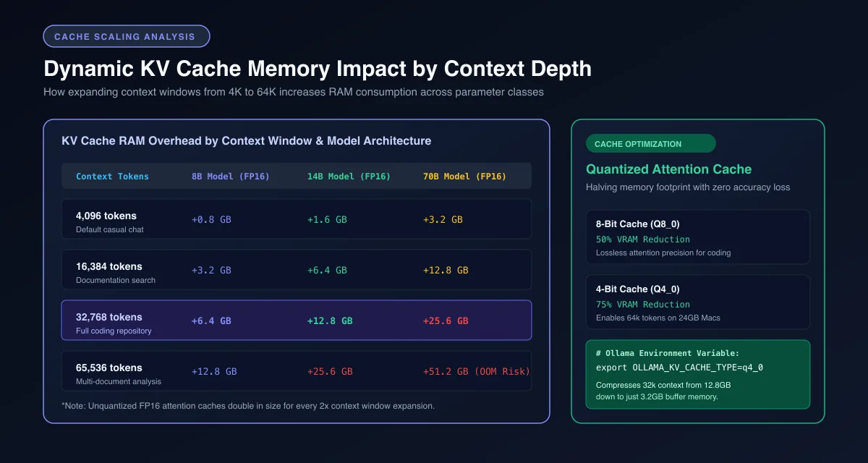The height and width of the screenshot is (463, 868).
Task: Click the +51.2 GB (OOM Risk) cell
Action: [477, 371]
